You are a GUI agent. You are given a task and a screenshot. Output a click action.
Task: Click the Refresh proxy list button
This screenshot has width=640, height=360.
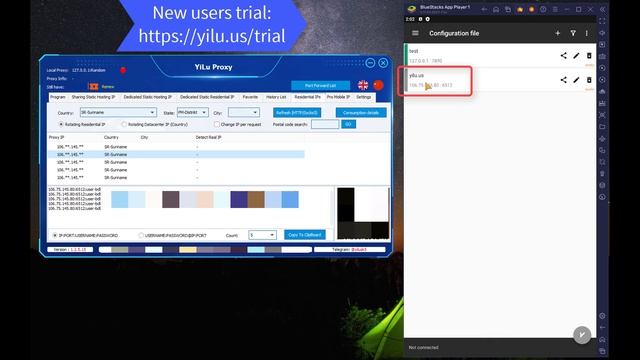297,113
